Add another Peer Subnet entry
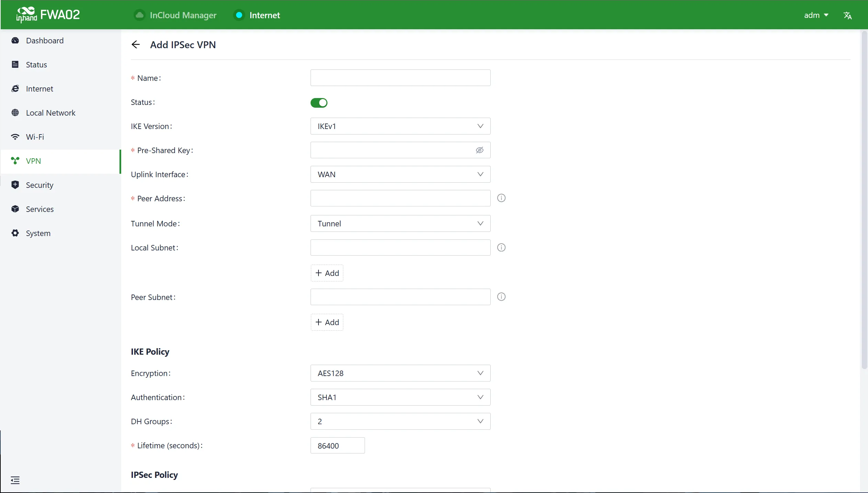 tap(327, 322)
